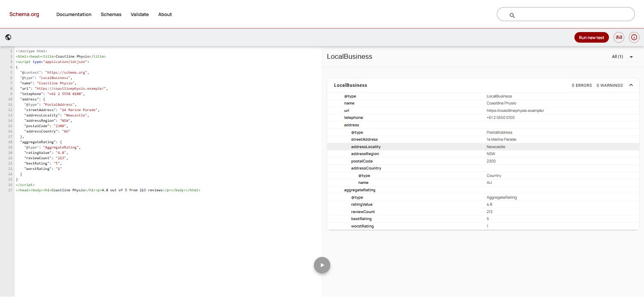Open the About page
This screenshot has width=644, height=297.
point(165,14)
